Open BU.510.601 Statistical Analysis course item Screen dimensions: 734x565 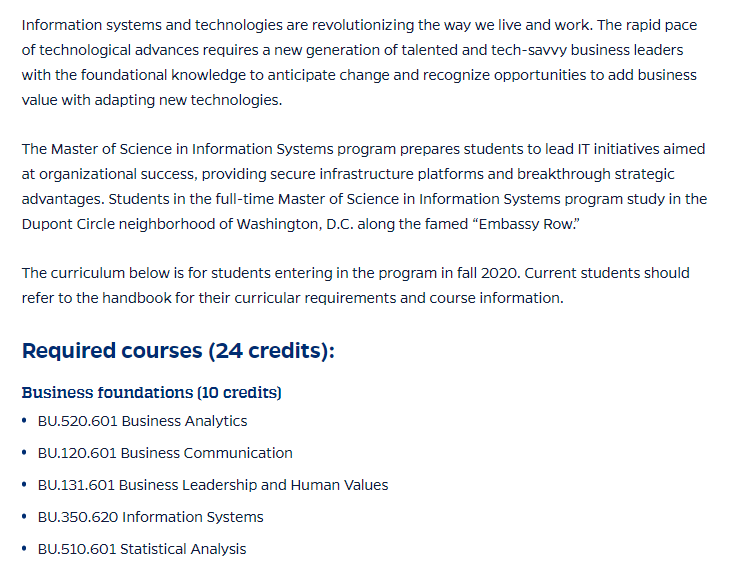click(x=142, y=549)
